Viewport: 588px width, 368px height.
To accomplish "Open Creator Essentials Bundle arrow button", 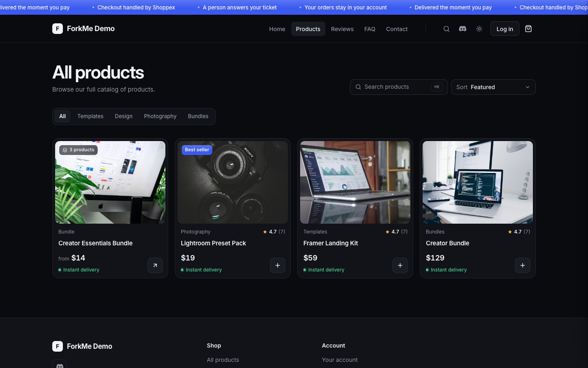I will click(155, 265).
